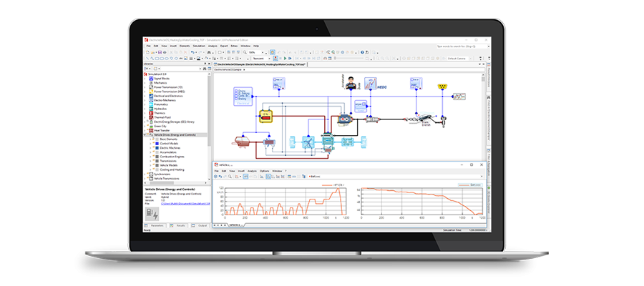Open the Export menu
The width and height of the screenshot is (644, 286).
coord(224,46)
